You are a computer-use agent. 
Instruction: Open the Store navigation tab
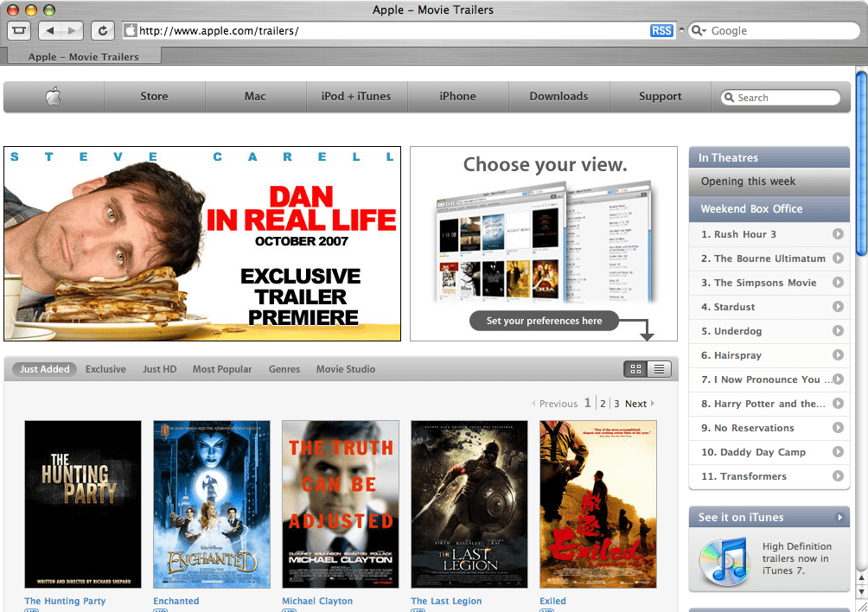pyautogui.click(x=154, y=96)
